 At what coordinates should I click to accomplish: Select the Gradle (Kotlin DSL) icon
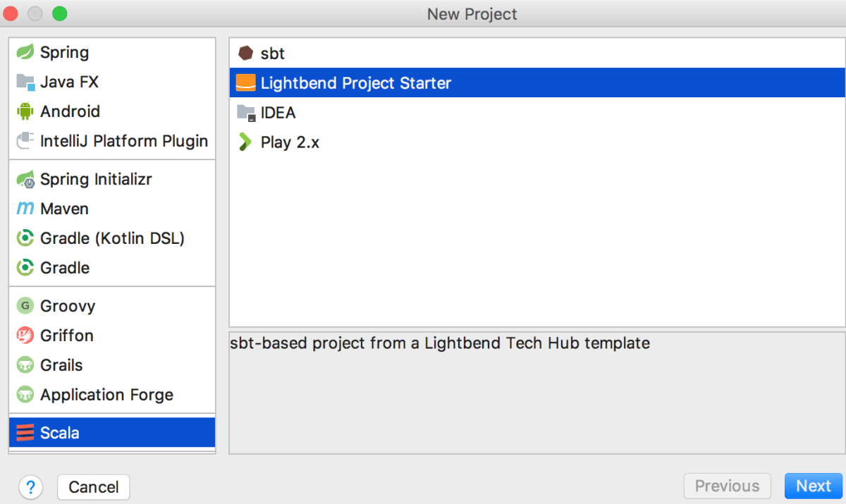coord(25,238)
